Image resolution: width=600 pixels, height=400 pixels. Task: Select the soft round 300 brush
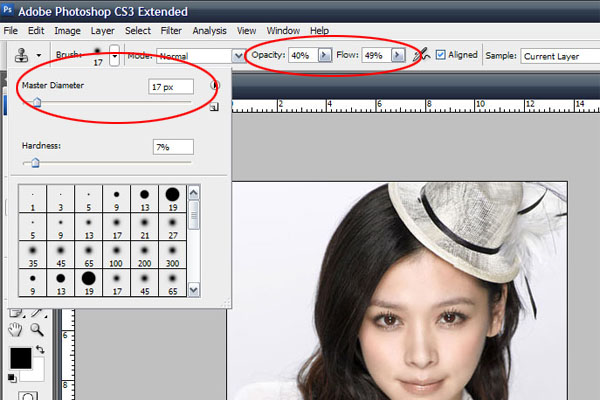[172, 255]
